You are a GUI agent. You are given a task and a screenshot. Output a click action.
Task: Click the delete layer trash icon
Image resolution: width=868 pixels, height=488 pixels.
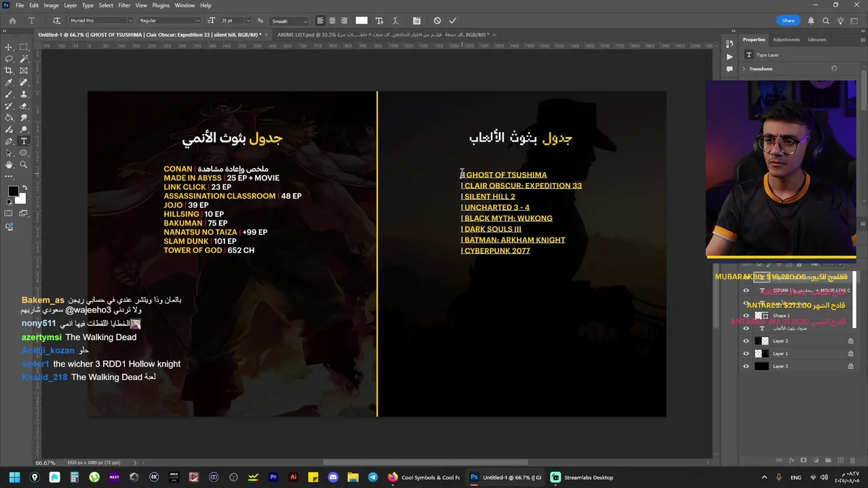pyautogui.click(x=852, y=460)
